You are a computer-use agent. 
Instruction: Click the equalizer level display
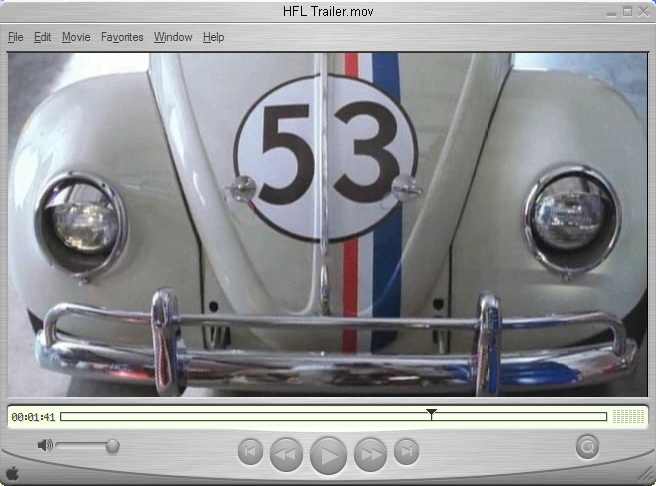click(x=628, y=416)
